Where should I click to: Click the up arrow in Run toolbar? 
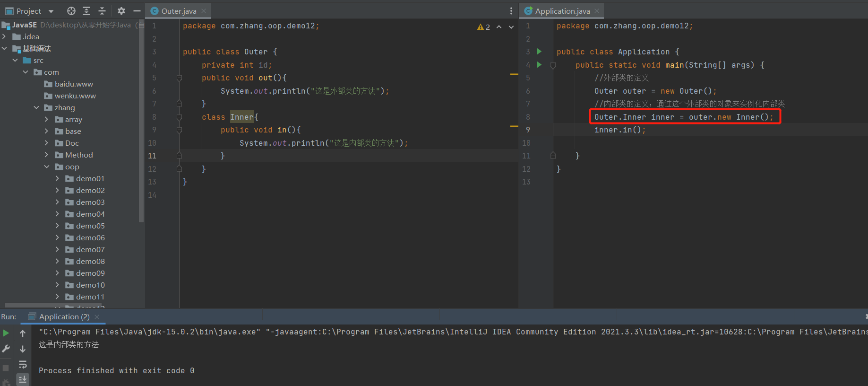(x=23, y=333)
